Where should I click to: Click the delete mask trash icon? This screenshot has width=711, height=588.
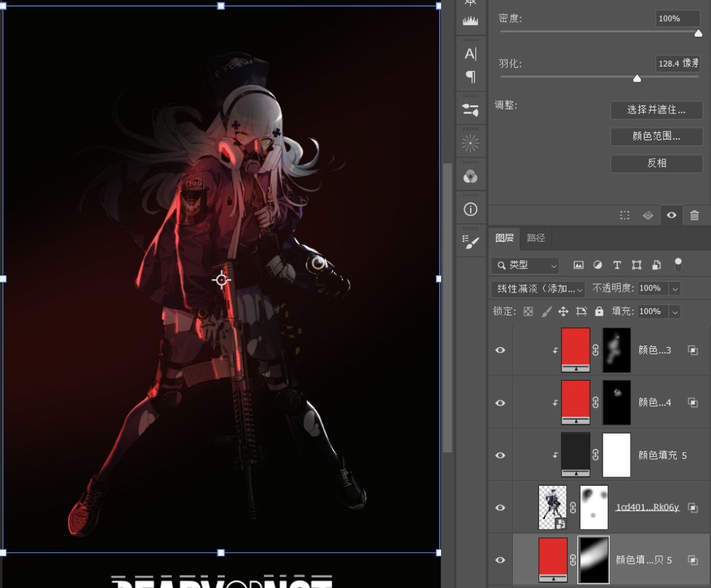point(694,215)
